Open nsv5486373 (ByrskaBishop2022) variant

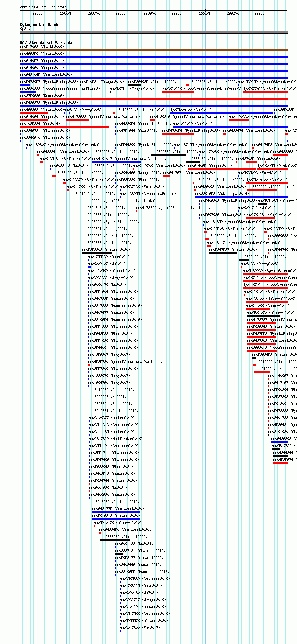click(x=49, y=103)
